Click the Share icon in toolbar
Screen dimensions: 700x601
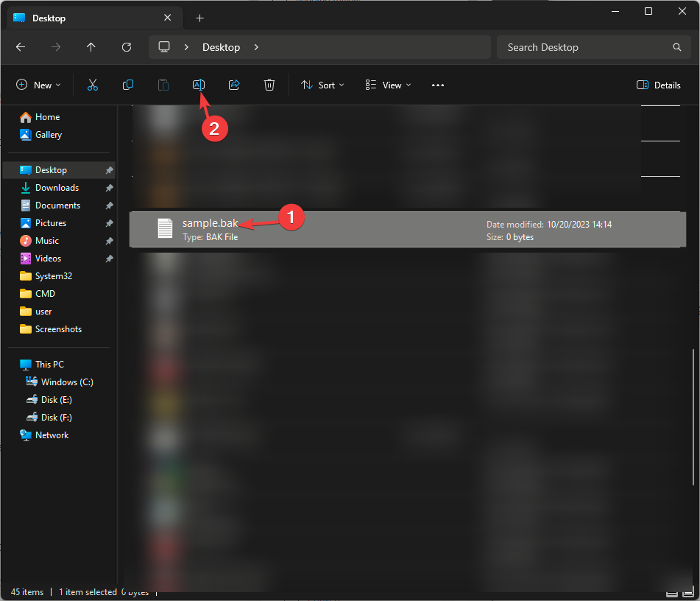(x=234, y=85)
